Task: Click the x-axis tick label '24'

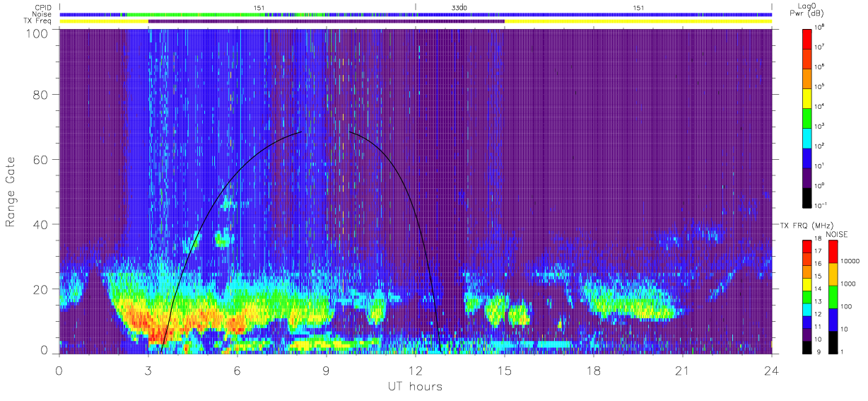Action: point(772,370)
